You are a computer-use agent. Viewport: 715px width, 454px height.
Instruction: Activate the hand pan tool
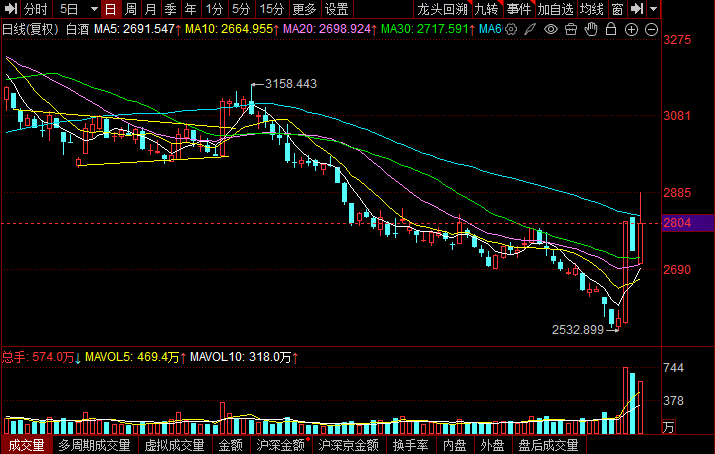point(591,29)
